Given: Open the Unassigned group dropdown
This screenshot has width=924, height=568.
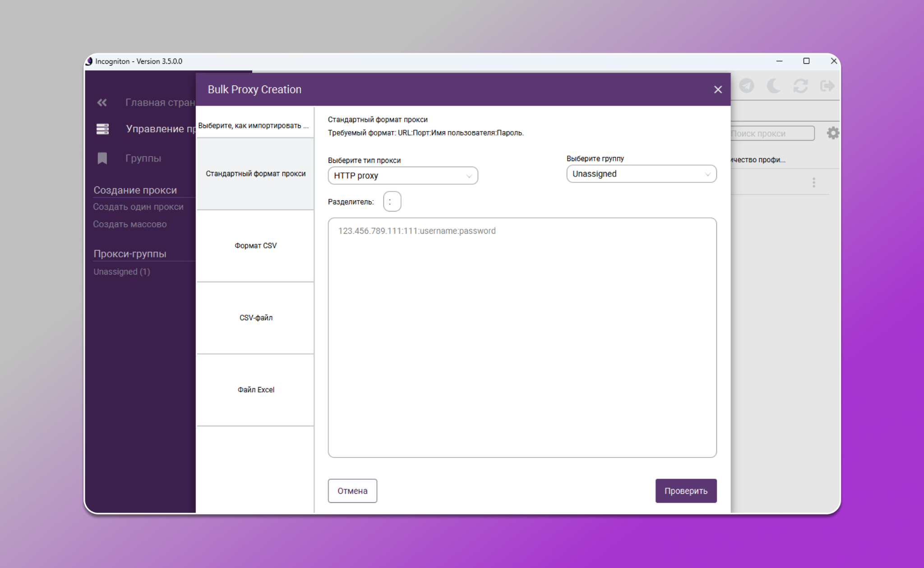Looking at the screenshot, I should pos(641,174).
